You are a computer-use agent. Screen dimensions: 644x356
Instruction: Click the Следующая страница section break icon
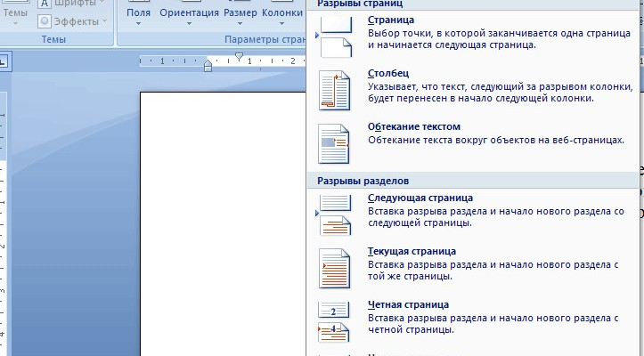click(335, 215)
